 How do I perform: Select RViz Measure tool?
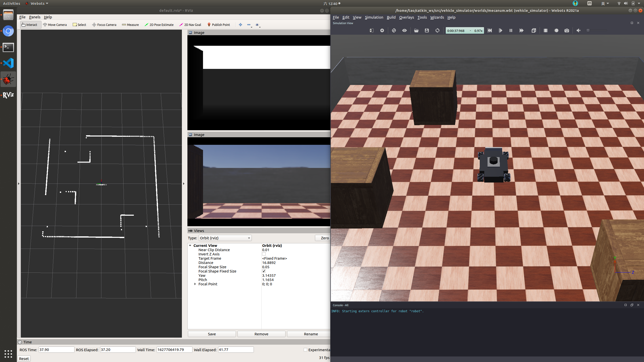coord(130,25)
